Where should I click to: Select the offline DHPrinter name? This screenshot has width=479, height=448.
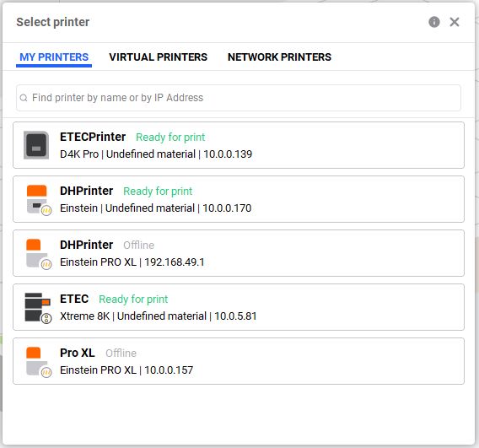(87, 245)
